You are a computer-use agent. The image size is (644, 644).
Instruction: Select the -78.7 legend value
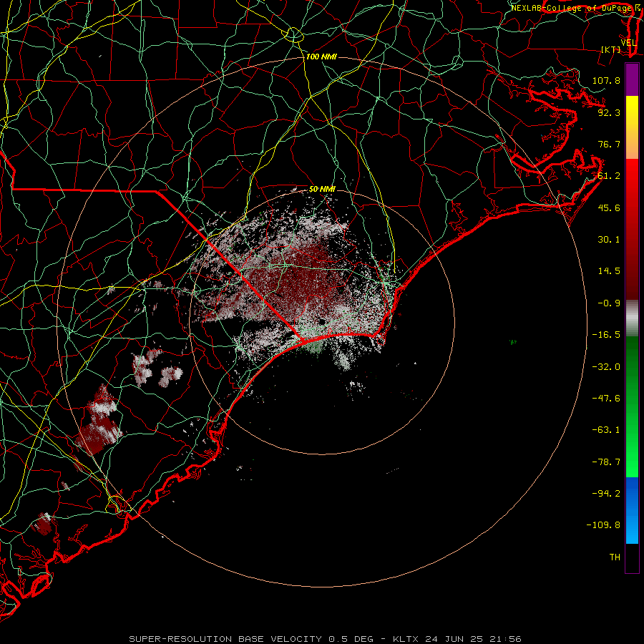[x=606, y=462]
